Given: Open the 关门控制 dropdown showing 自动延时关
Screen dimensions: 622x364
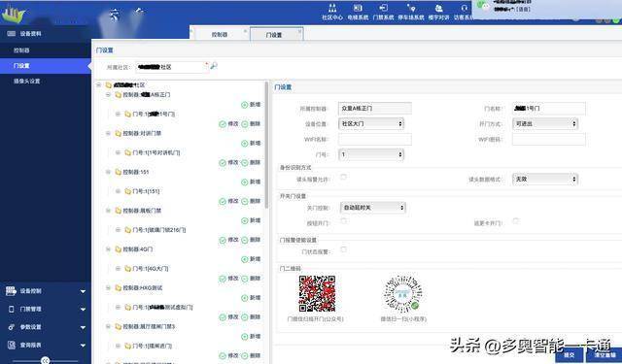Looking at the screenshot, I should point(373,207).
